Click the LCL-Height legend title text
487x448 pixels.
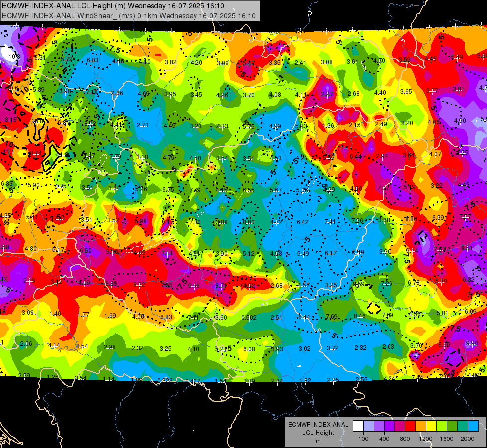coord(318,433)
